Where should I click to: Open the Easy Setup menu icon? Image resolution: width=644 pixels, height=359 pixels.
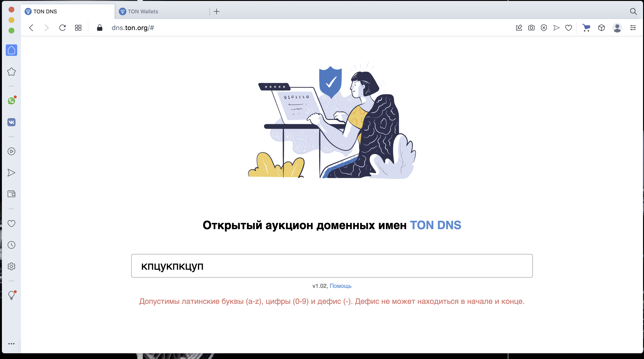tap(633, 27)
